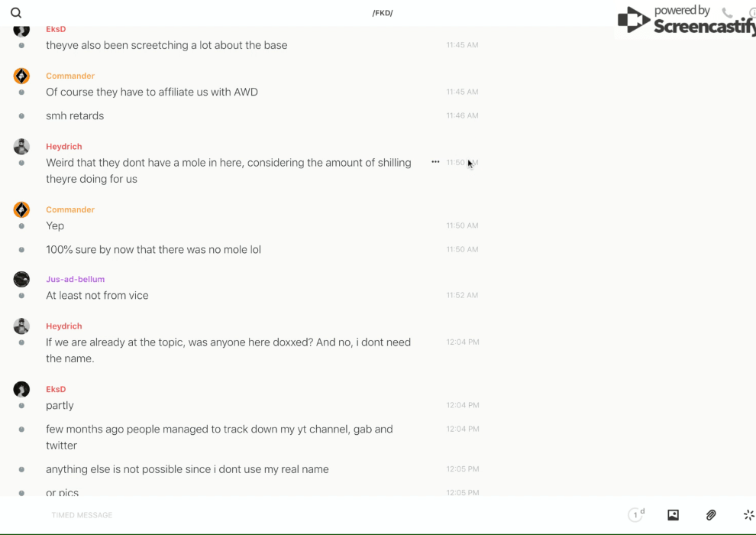Open the three-dot menu on Heydrich's message
The width and height of the screenshot is (756, 535).
pos(435,162)
